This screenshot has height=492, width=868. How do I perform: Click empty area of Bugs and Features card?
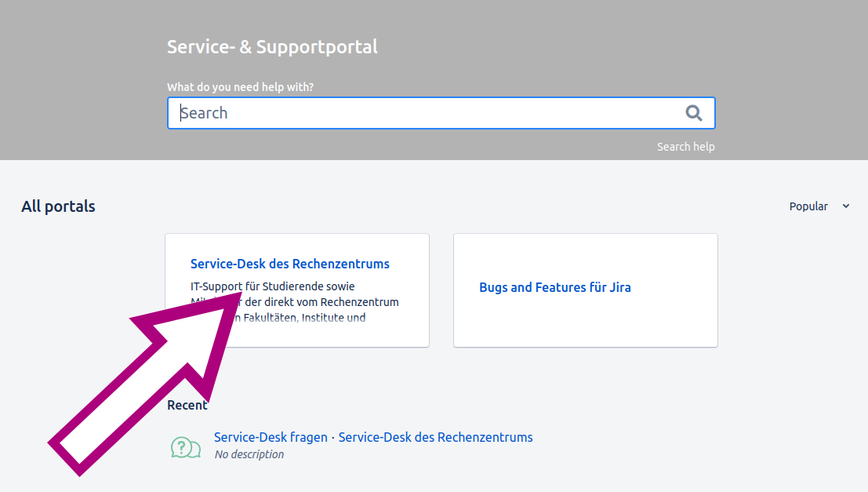(585, 326)
